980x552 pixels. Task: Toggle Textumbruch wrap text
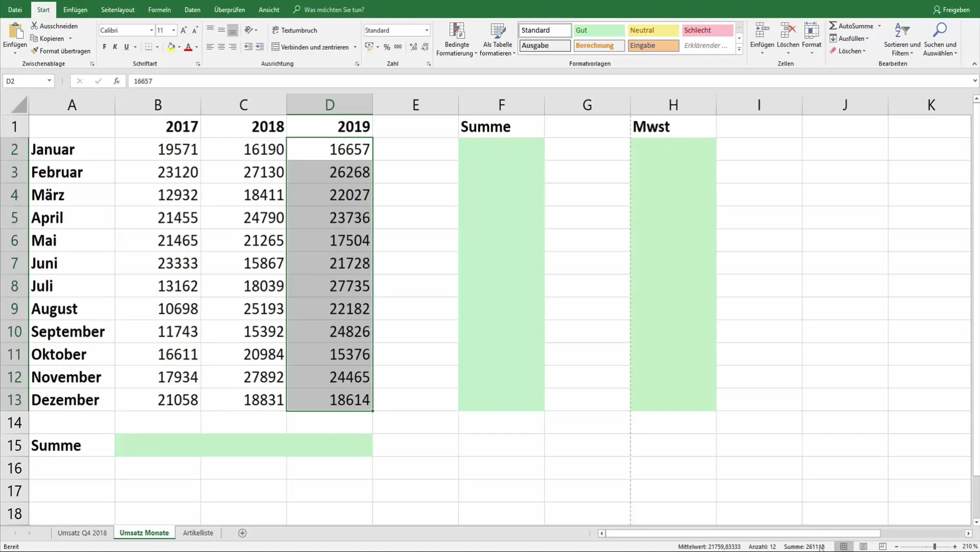294,30
